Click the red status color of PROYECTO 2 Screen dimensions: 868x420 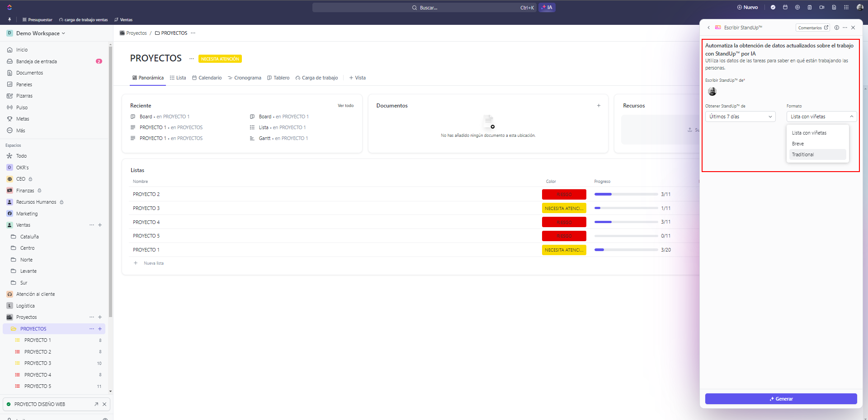[564, 194]
